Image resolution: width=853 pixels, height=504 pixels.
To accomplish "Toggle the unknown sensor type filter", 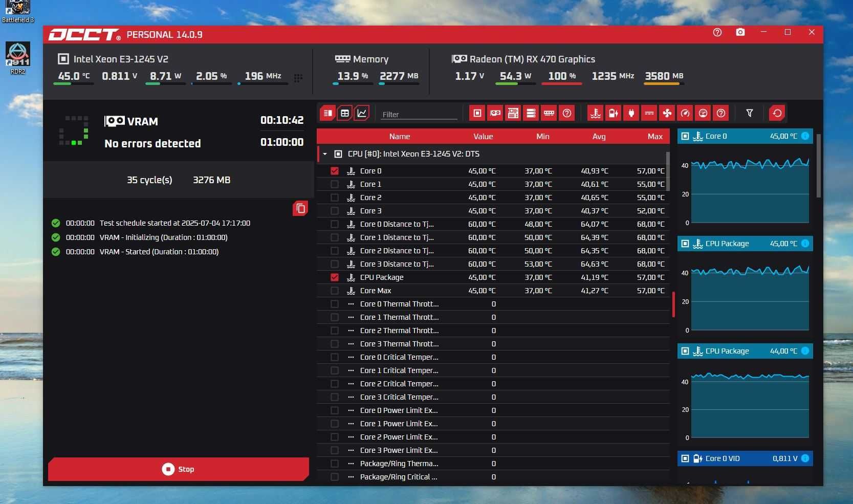I will pos(721,113).
